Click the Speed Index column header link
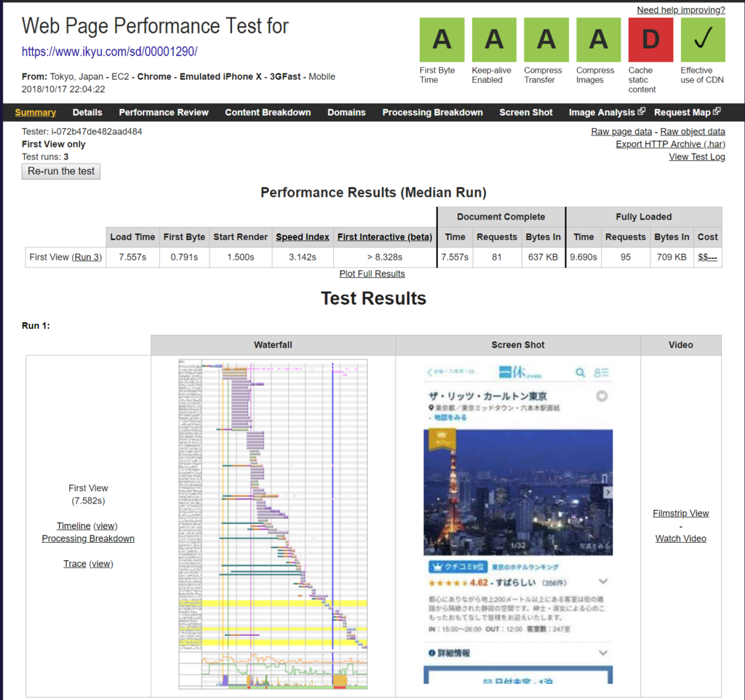This screenshot has width=745, height=700. [x=303, y=237]
